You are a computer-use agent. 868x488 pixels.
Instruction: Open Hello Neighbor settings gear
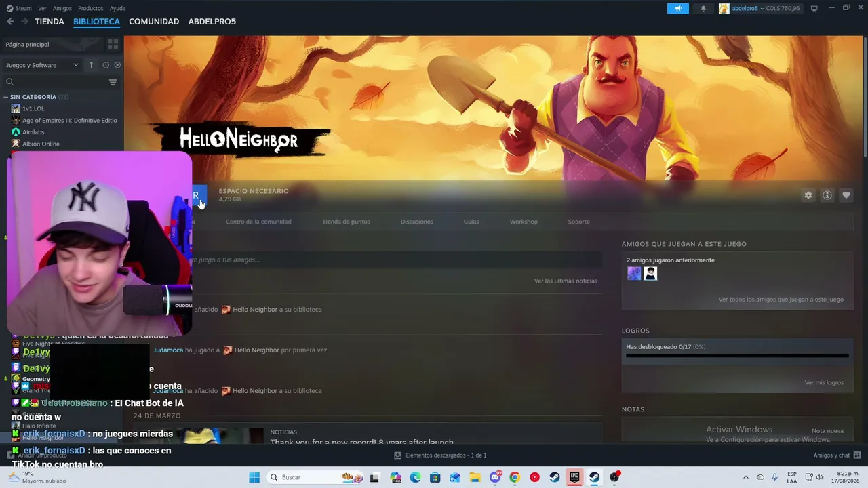coord(808,195)
